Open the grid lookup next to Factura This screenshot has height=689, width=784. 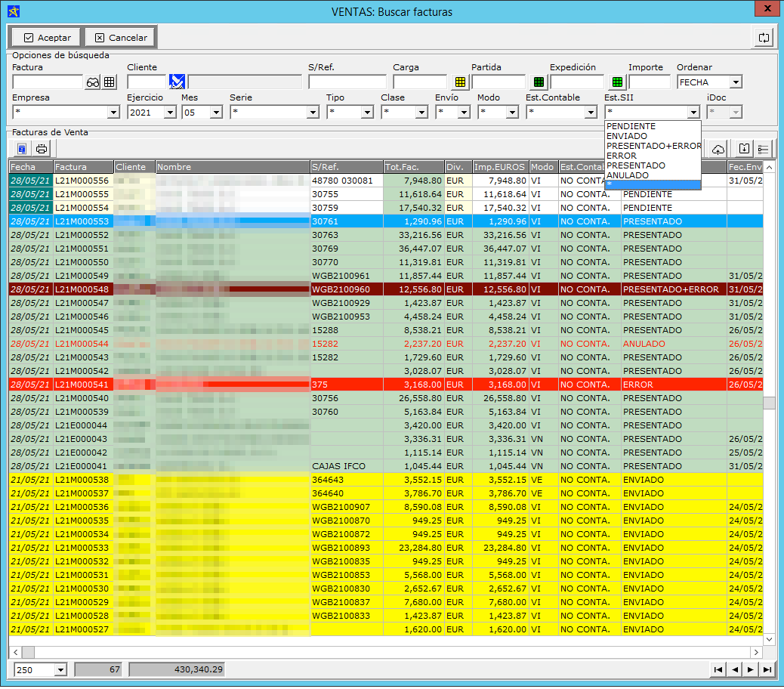click(x=110, y=82)
